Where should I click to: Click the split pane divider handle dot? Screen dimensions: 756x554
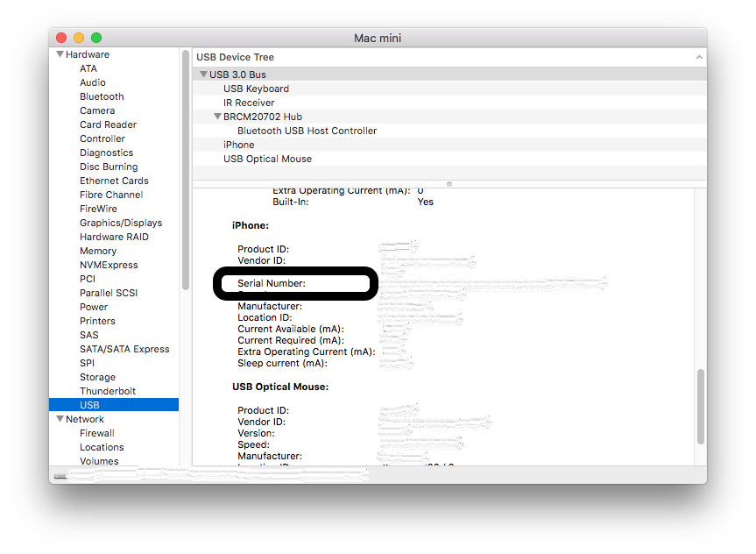[x=449, y=184]
